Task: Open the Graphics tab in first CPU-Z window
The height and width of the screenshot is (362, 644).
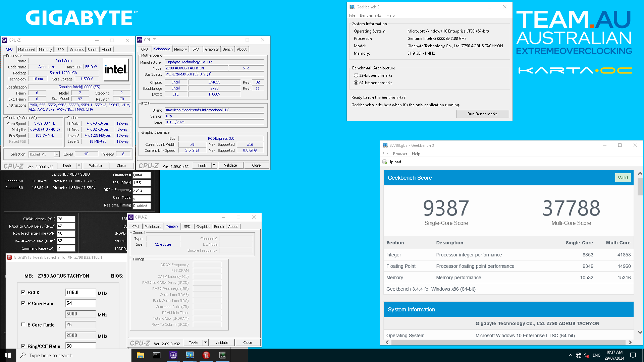Action: click(77, 50)
